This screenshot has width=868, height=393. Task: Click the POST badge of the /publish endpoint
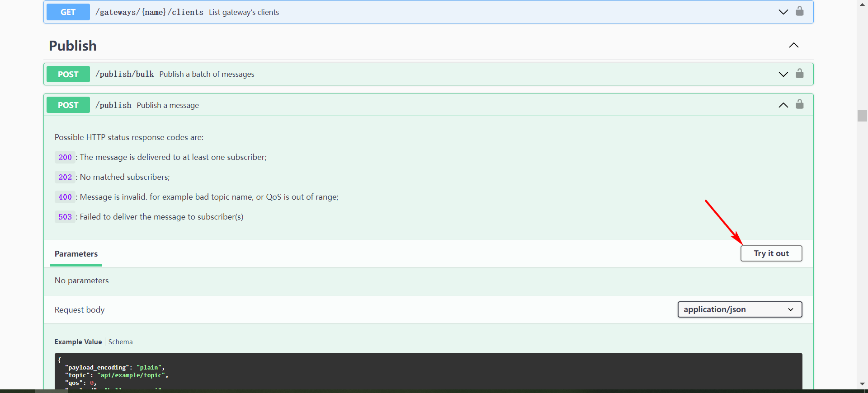pyautogui.click(x=68, y=105)
